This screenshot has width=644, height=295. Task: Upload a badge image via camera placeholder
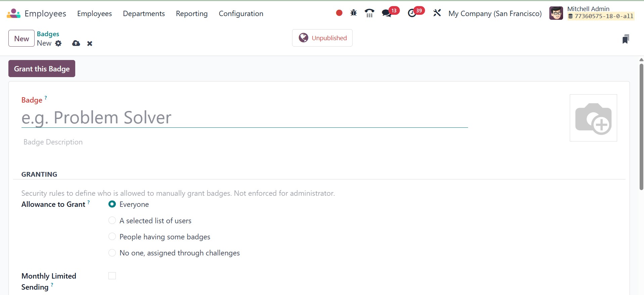pos(593,118)
